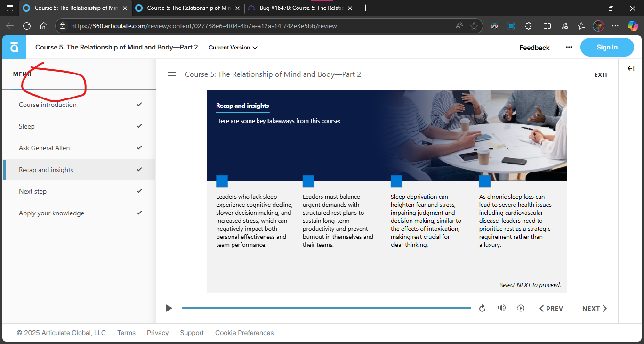Open the Split screen icon

click(x=547, y=26)
